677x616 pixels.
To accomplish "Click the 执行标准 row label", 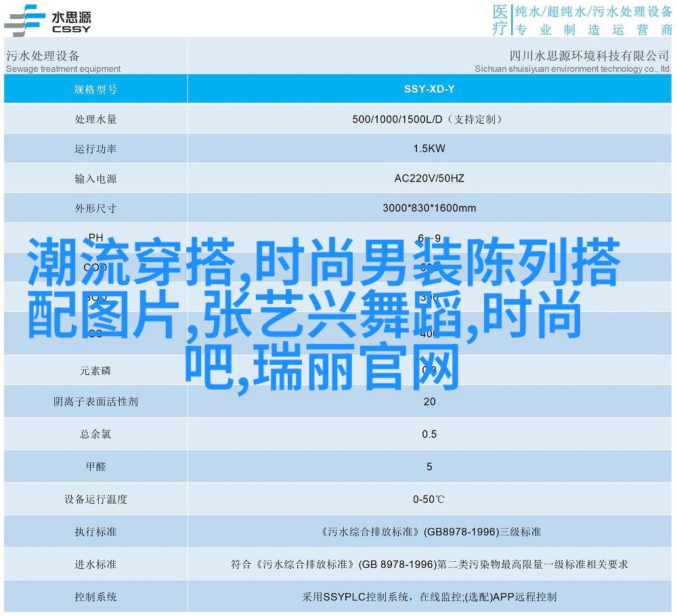I will click(95, 532).
